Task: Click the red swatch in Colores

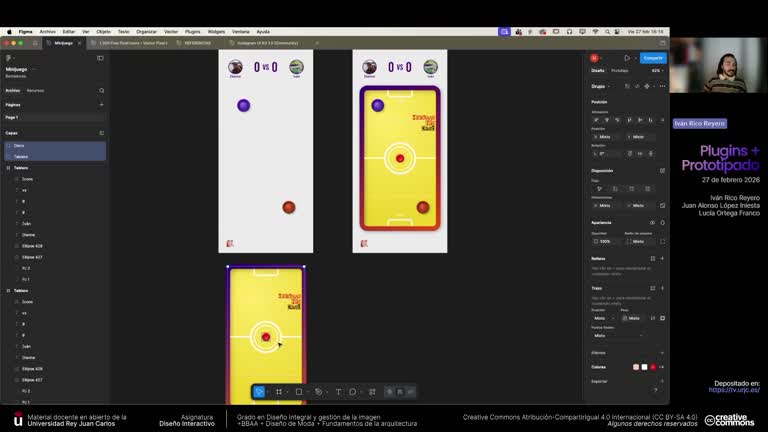Action: (x=653, y=367)
